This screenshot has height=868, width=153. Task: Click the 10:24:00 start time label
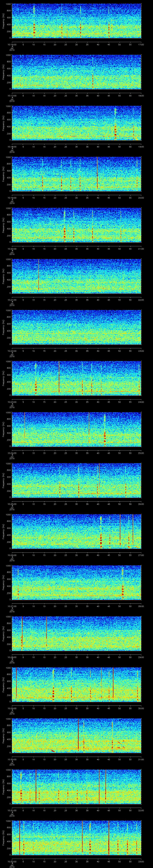[12, 453]
